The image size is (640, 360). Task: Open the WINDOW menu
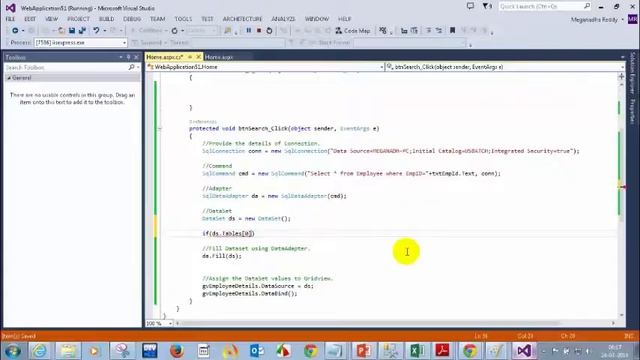317,19
